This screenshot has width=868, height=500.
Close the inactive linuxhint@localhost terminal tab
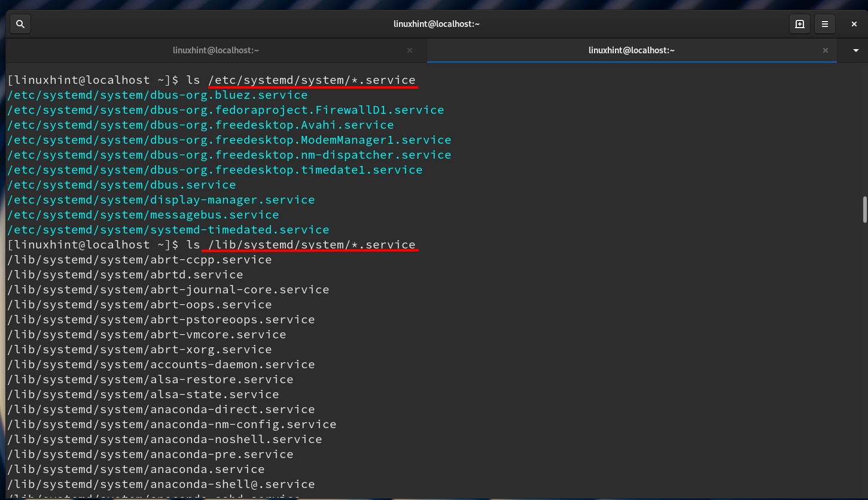[x=410, y=50]
